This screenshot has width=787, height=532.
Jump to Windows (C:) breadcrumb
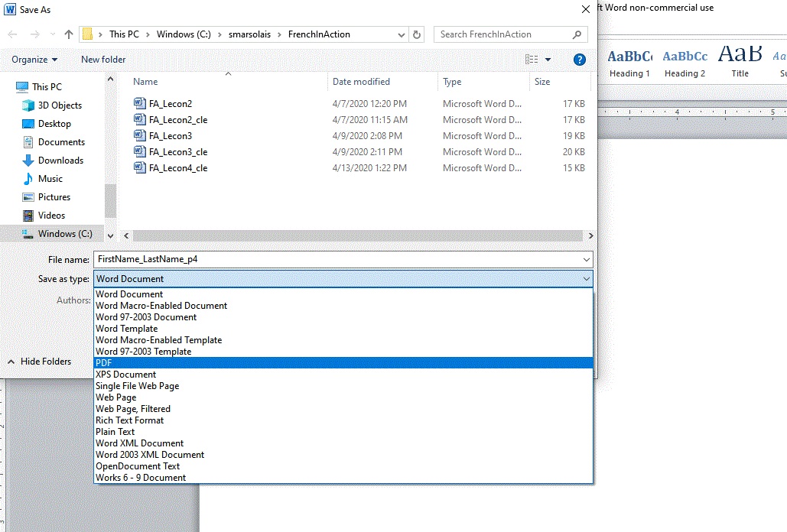pos(184,34)
